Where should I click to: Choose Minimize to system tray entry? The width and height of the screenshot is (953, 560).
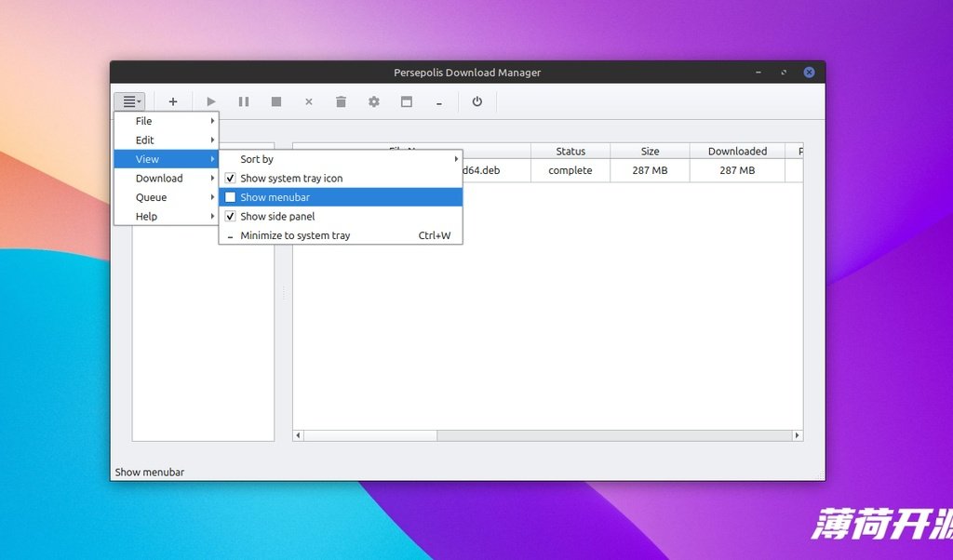click(341, 235)
